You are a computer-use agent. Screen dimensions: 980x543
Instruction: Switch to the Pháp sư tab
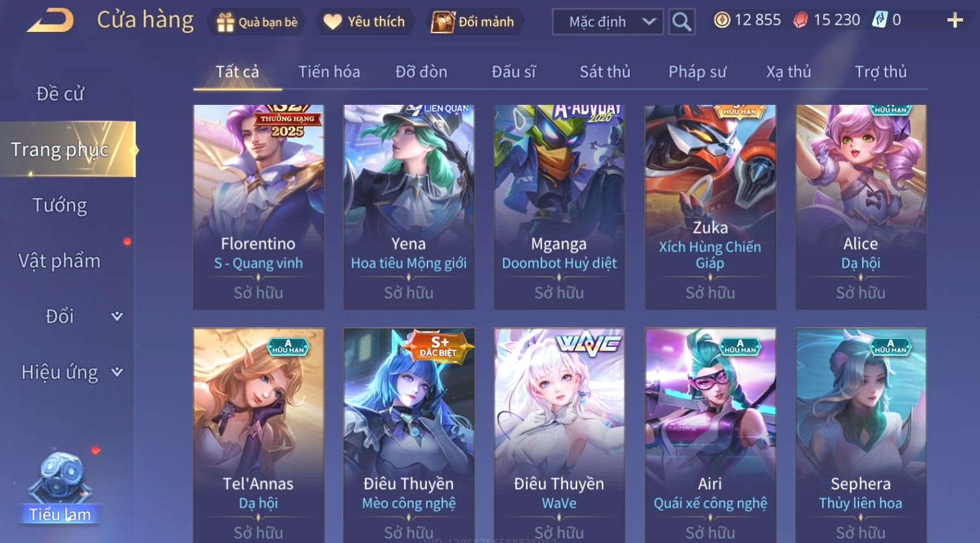point(697,72)
